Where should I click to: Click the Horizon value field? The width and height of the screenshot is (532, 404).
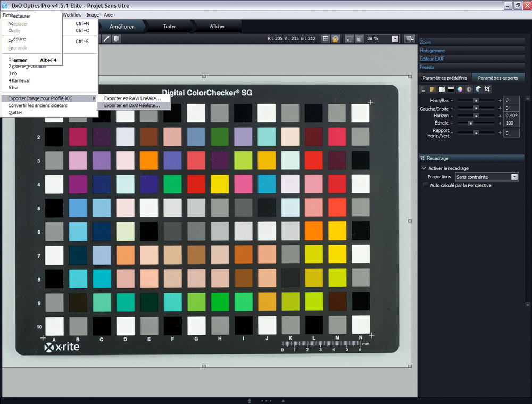click(511, 116)
